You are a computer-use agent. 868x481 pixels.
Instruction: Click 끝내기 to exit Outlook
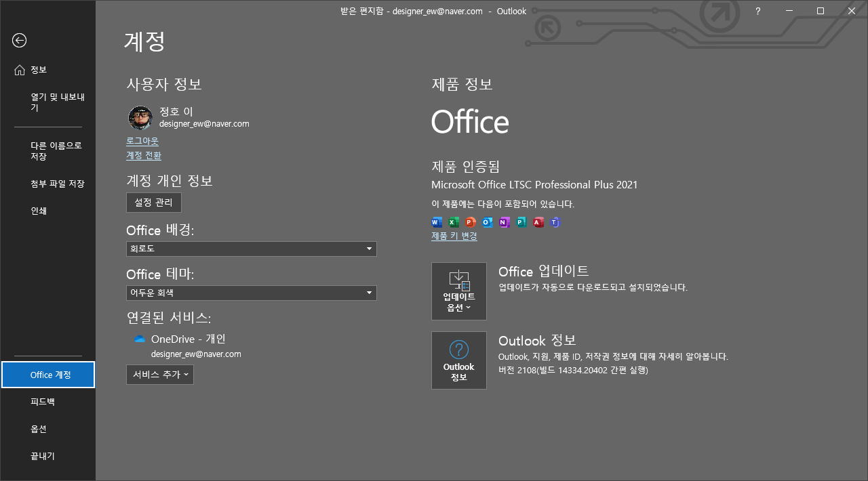[x=47, y=456]
